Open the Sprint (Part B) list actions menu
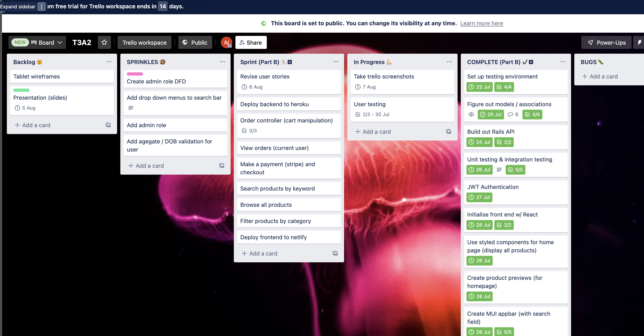This screenshot has width=644, height=336. pos(336,62)
